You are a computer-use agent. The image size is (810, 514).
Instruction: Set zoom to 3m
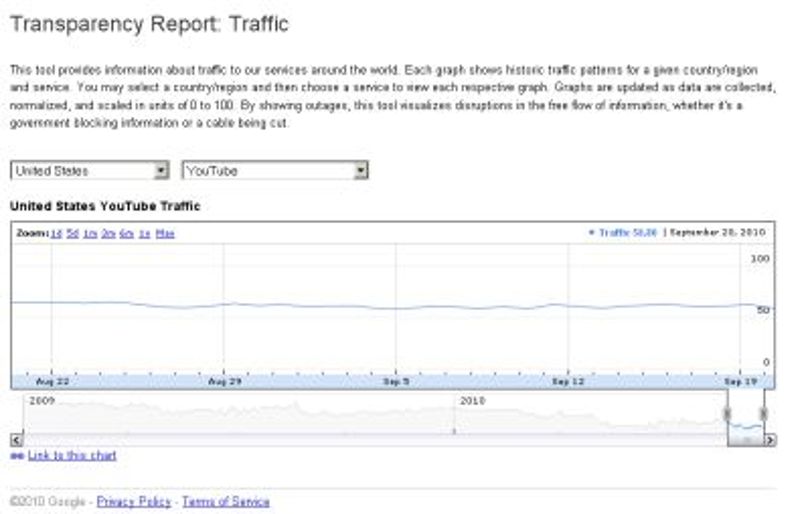108,233
